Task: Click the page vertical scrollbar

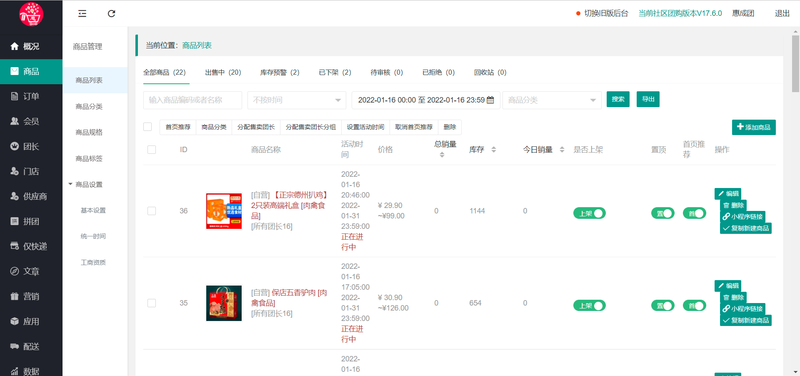Action: pos(795,63)
